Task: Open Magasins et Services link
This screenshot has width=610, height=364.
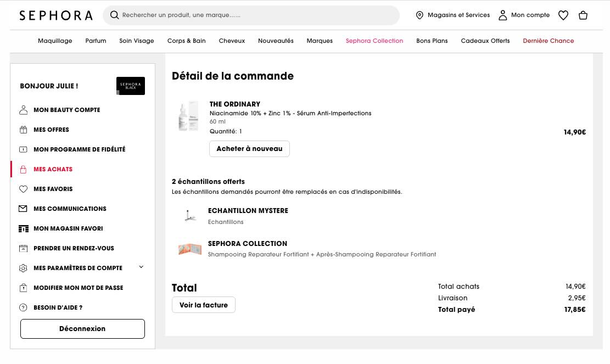Action: point(458,15)
